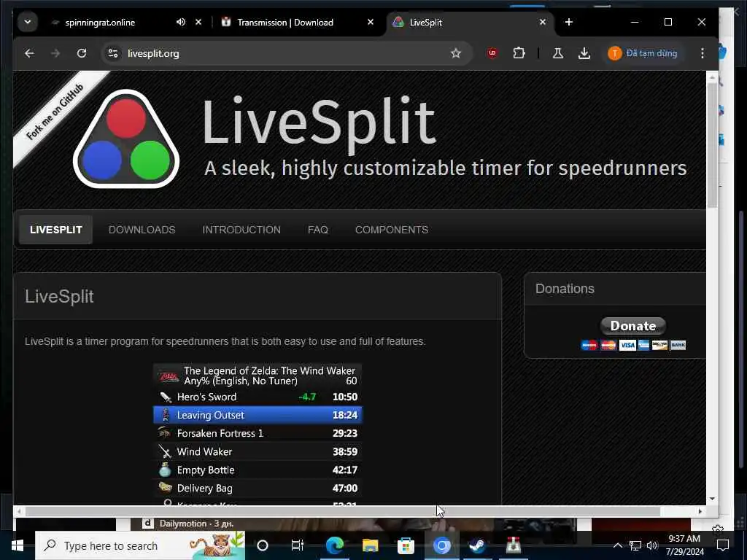
Task: Switch to the spinningrat.online tab
Action: [x=99, y=23]
